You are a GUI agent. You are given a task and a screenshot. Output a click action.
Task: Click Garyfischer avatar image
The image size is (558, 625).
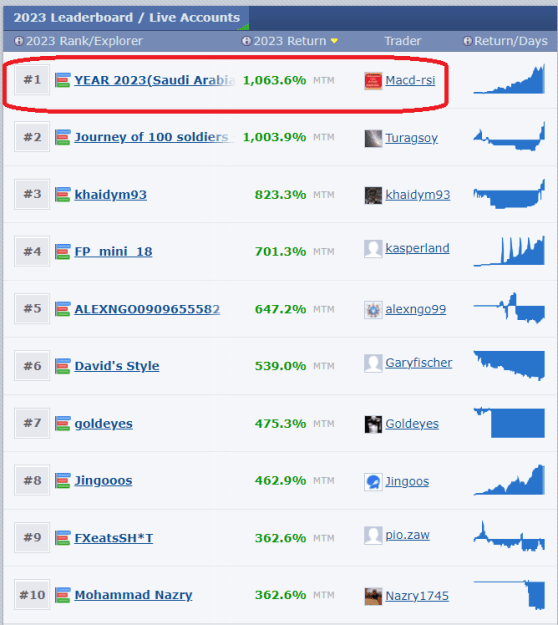pos(373,363)
